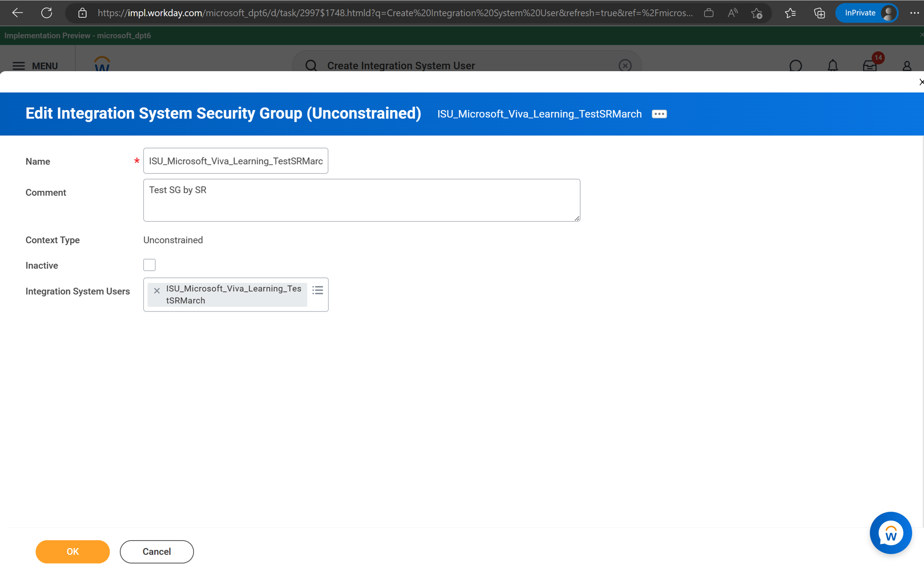Cancel editing the security group
This screenshot has height=572, width=924.
(156, 551)
